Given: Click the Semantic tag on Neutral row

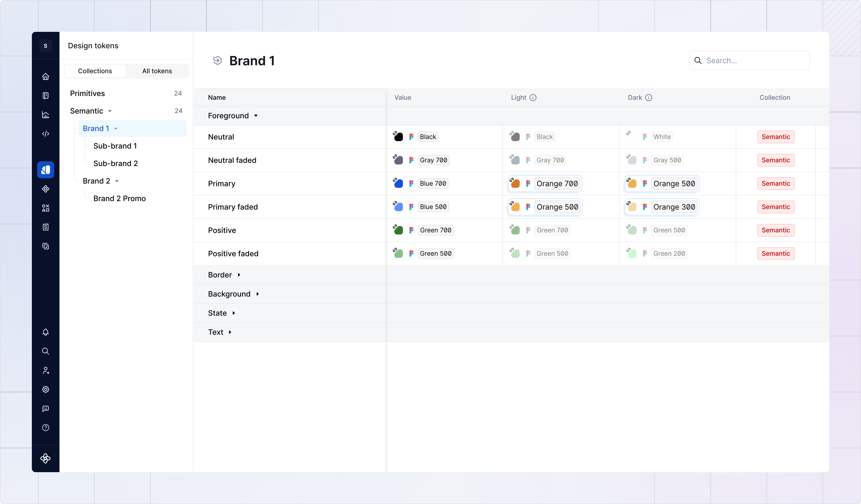Looking at the screenshot, I should [x=776, y=137].
